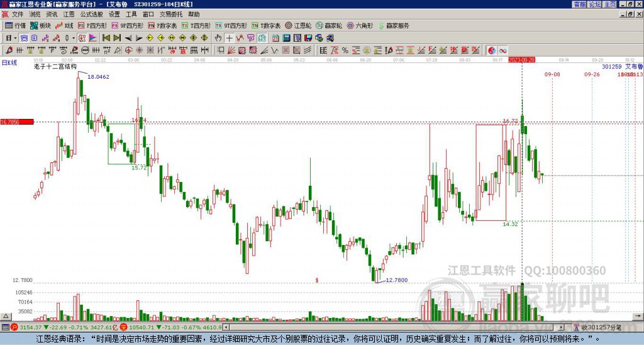
Task: Select the circle target drawing tool
Action: coord(128,50)
